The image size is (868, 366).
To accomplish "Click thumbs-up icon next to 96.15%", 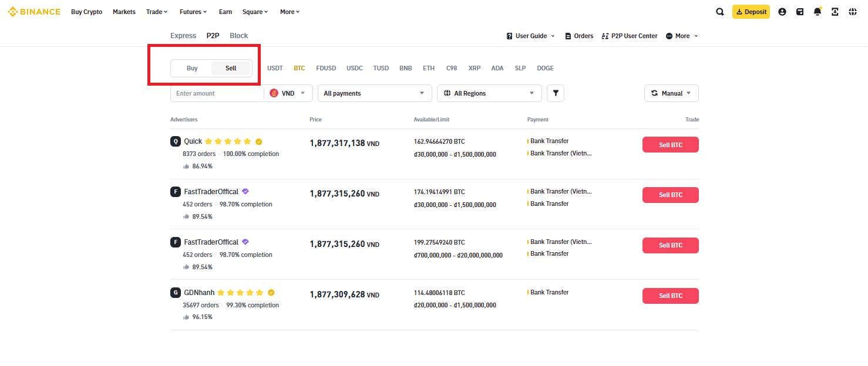I will [186, 317].
